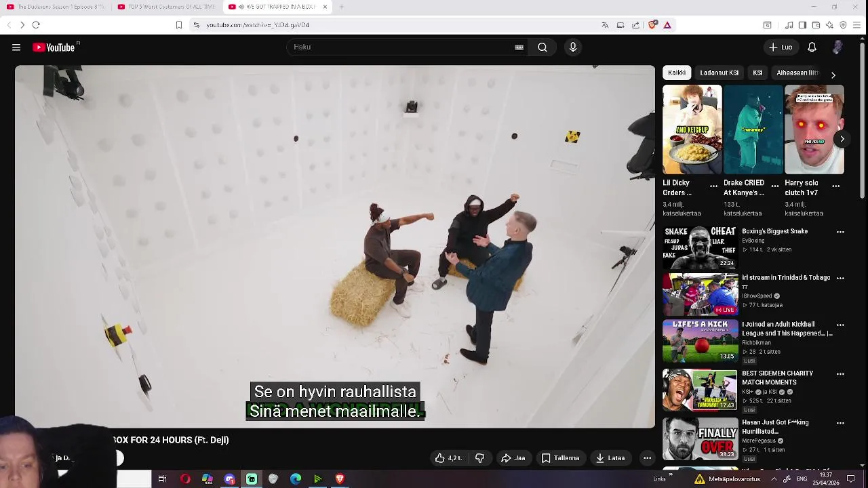
Task: Switch to The Dudesons Season 1 tab
Action: (56, 7)
